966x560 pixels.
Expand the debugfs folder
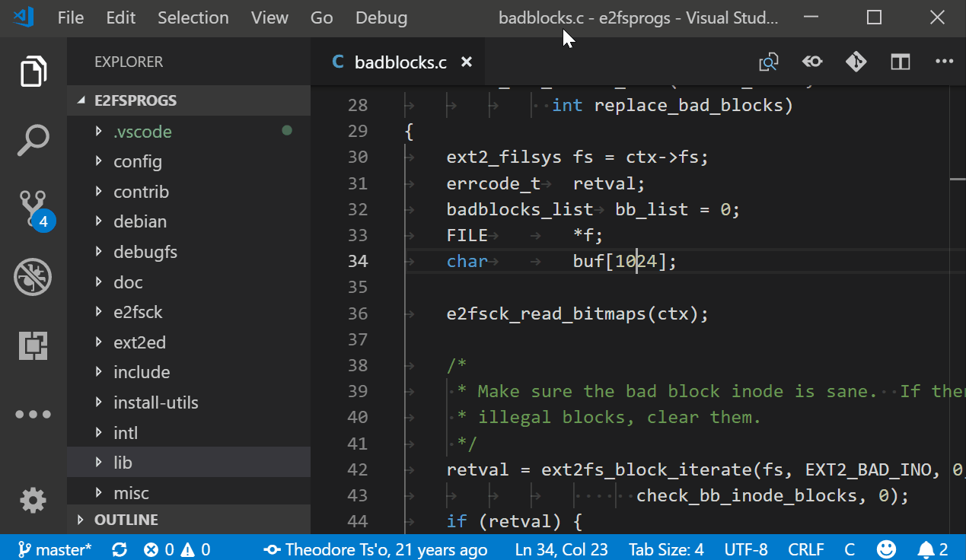(189, 252)
